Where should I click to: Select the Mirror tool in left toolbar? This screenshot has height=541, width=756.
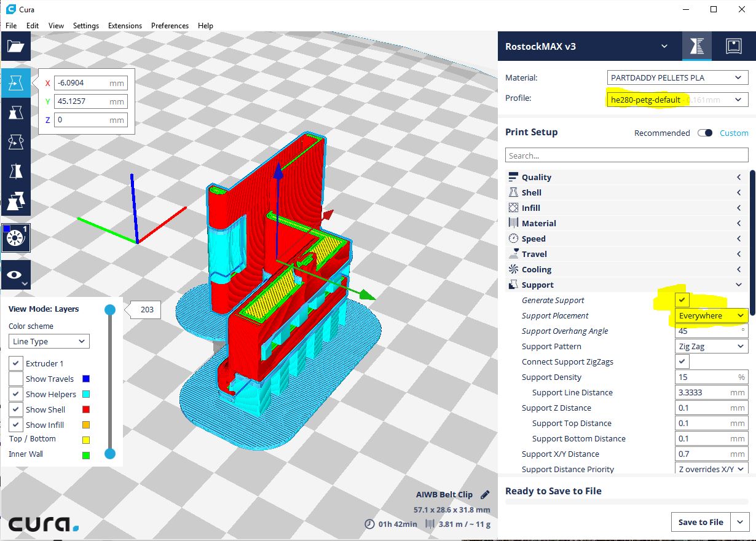coord(15,172)
